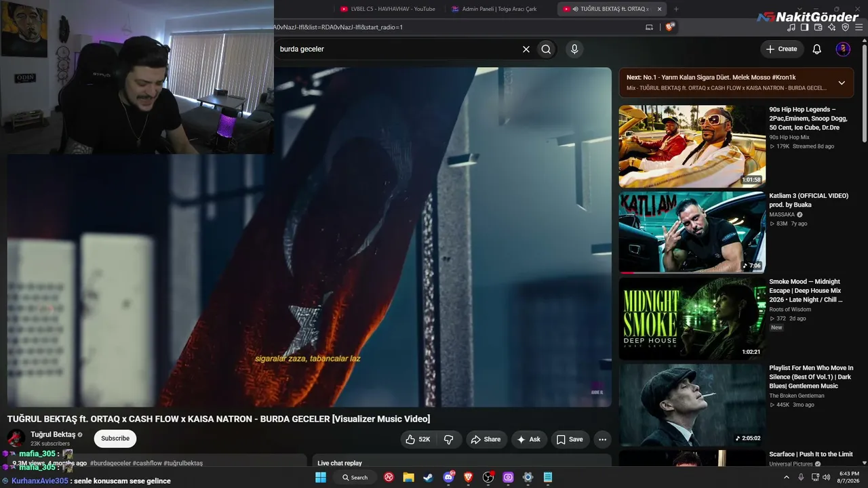868x488 pixels.
Task: Click the YouTube search magnifier button
Action: tap(546, 49)
